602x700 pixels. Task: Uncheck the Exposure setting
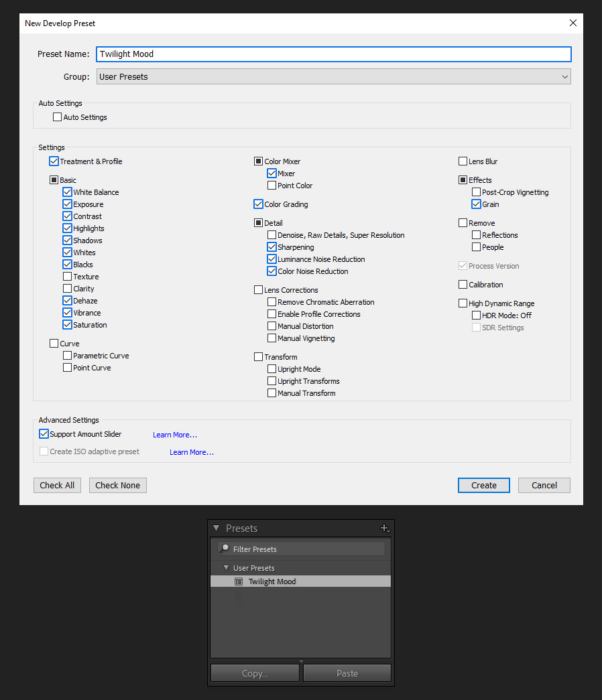tap(68, 204)
